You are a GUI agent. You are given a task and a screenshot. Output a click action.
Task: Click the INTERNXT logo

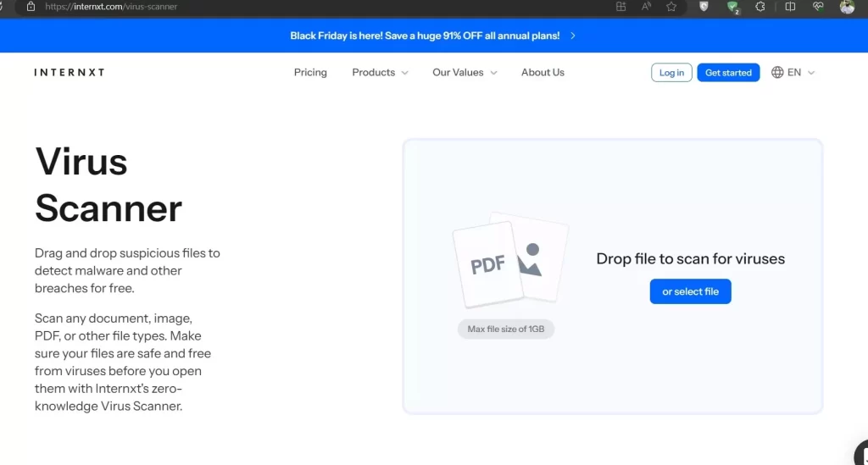point(70,73)
